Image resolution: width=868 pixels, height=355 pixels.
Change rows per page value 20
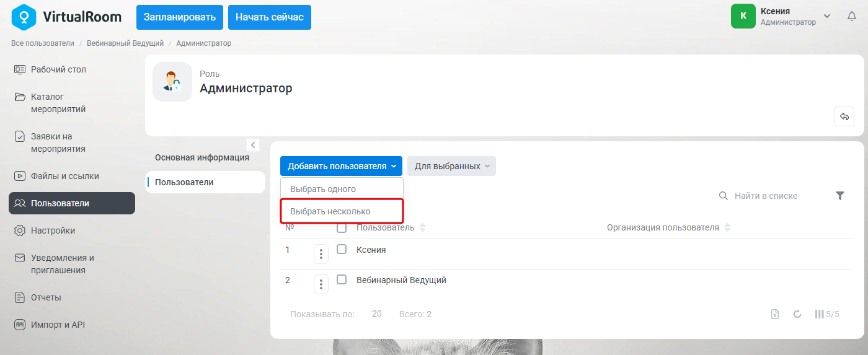tap(377, 314)
